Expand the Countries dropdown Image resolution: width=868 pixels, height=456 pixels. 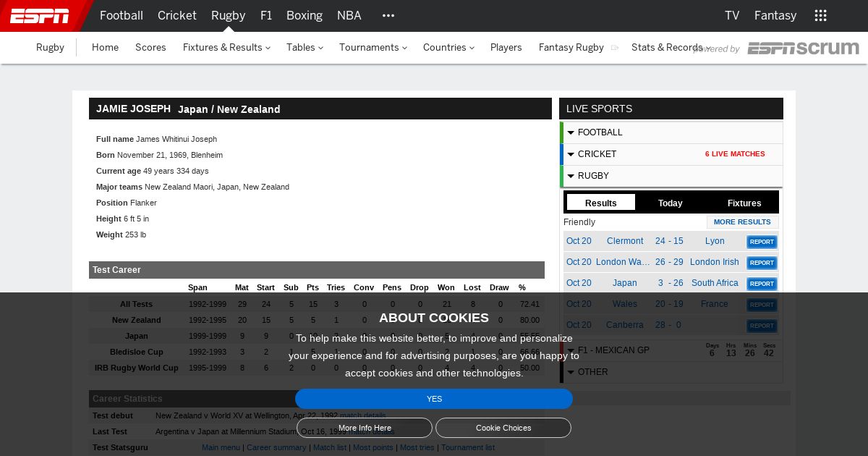pos(448,47)
